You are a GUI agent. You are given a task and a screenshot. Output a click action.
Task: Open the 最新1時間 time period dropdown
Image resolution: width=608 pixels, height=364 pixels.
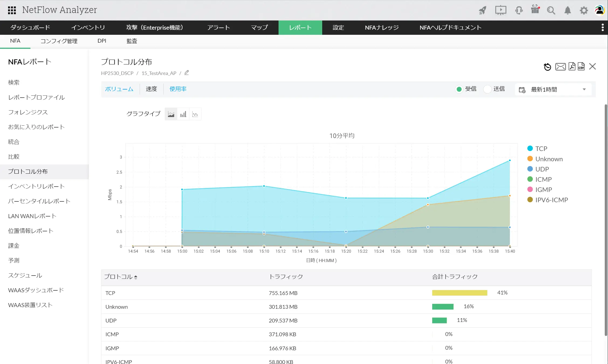click(553, 90)
